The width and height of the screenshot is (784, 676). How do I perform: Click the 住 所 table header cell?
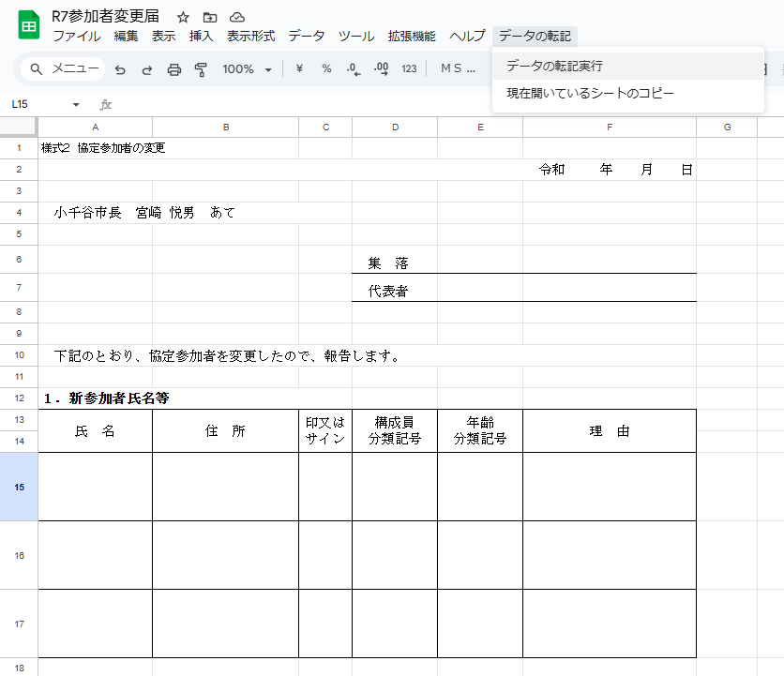225,431
